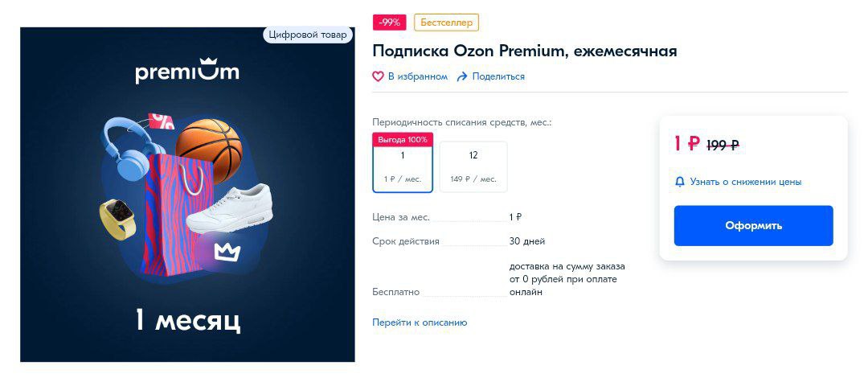Image resolution: width=868 pixels, height=382 pixels.
Task: Click the Поделиться link text
Action: pos(498,76)
